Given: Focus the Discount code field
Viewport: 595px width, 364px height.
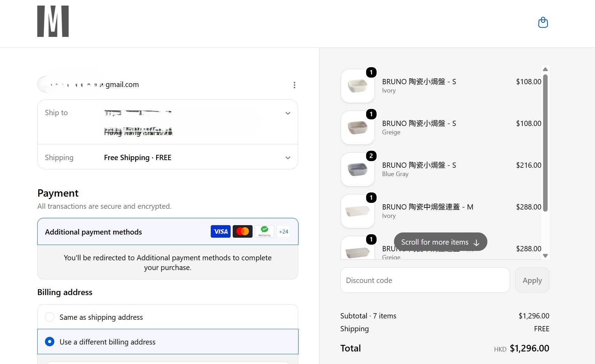Looking at the screenshot, I should coord(425,280).
